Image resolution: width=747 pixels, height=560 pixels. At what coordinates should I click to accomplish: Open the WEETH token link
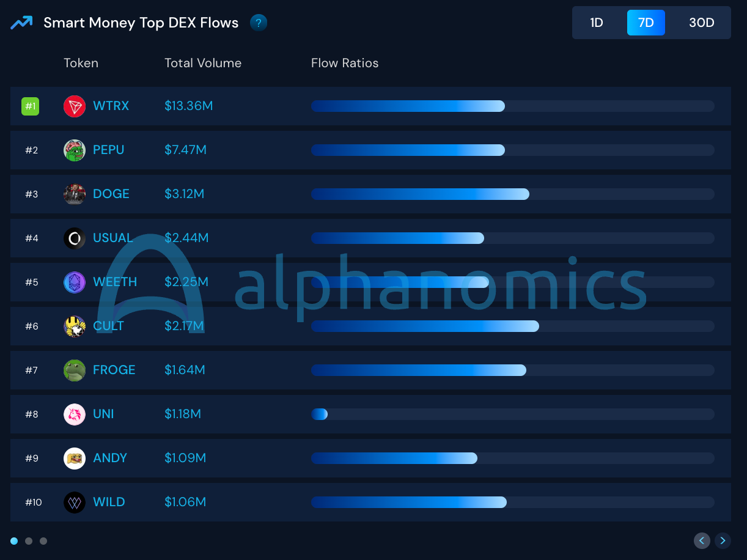115,282
